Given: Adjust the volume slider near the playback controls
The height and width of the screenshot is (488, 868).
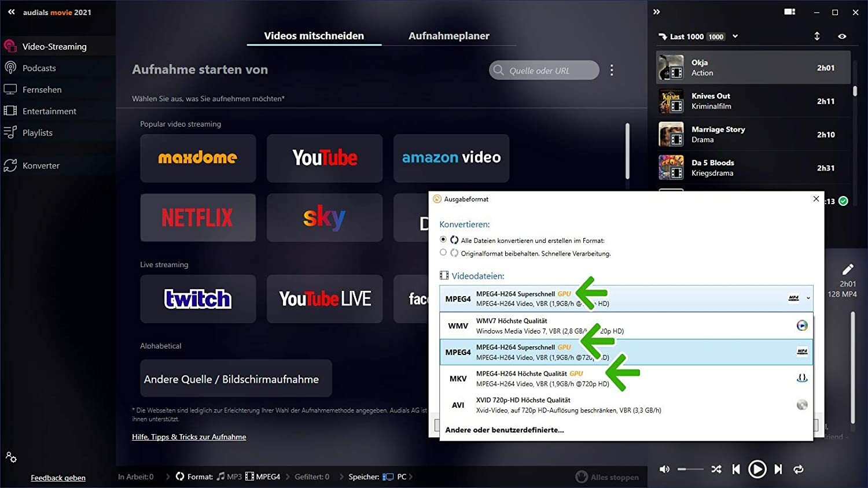Looking at the screenshot, I should (690, 469).
